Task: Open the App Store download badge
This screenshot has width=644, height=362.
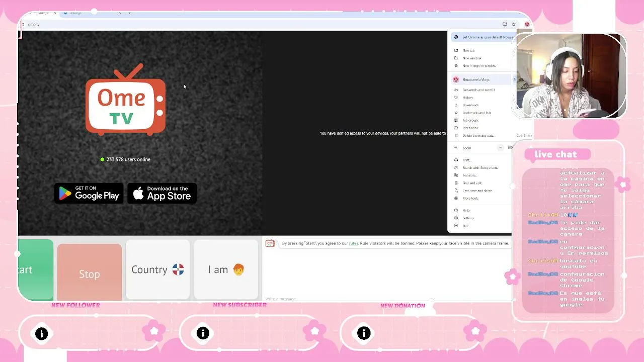Action: 162,194
